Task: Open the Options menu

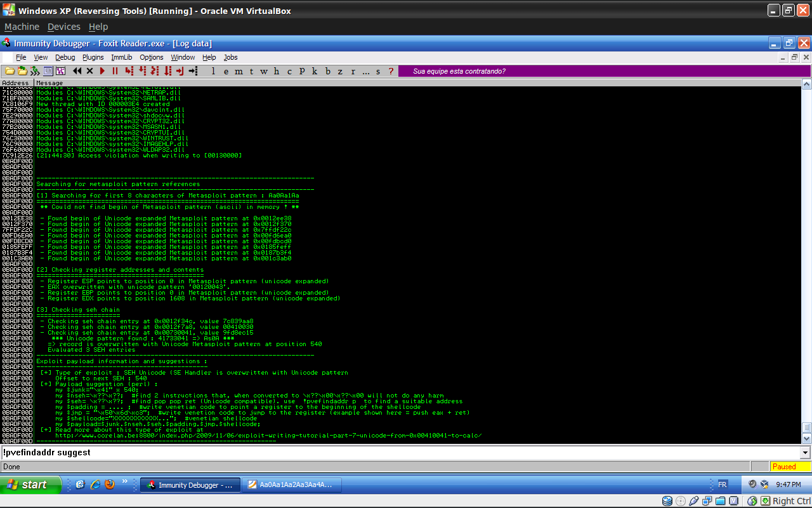Action: coord(152,57)
